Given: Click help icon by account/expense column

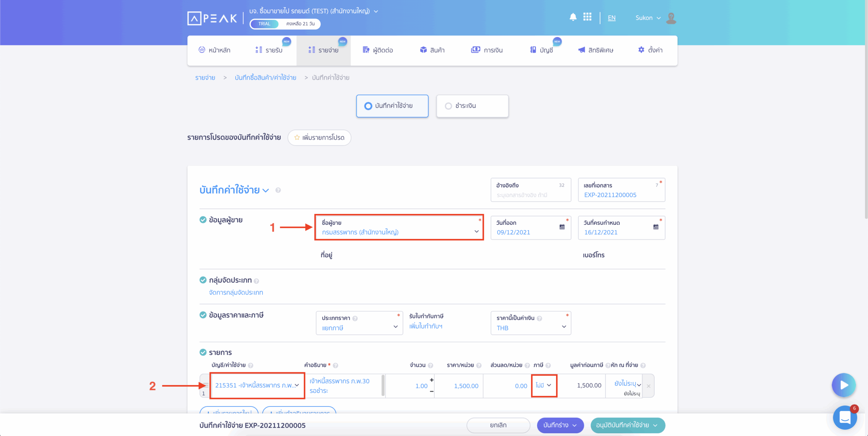Looking at the screenshot, I should coord(251,365).
